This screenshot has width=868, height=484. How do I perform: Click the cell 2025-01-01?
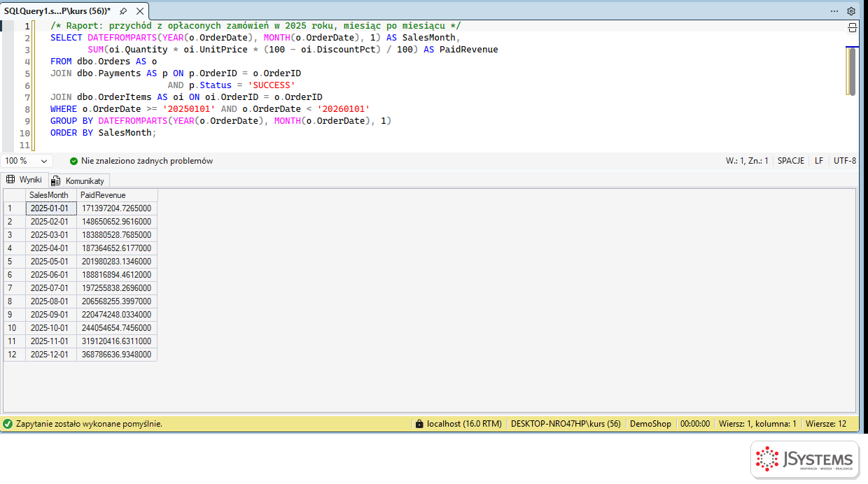[51, 208]
